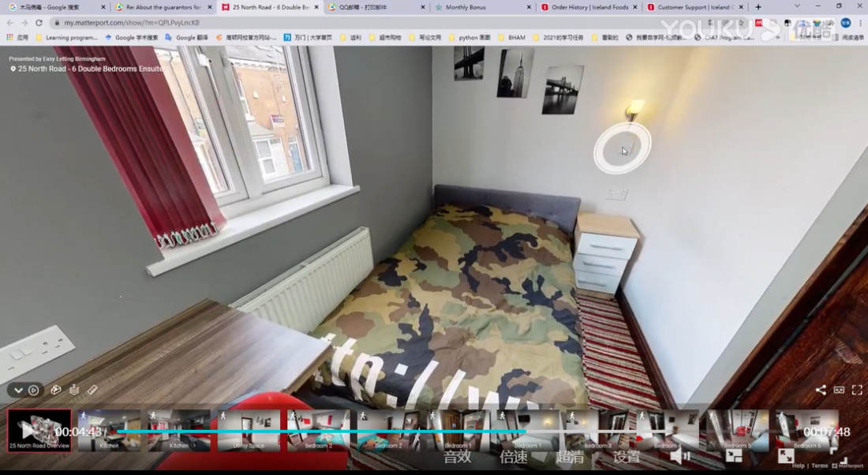Screen dimensions: 868x475
Task: Focus the my.matterport.com address bar
Action: click(354, 23)
